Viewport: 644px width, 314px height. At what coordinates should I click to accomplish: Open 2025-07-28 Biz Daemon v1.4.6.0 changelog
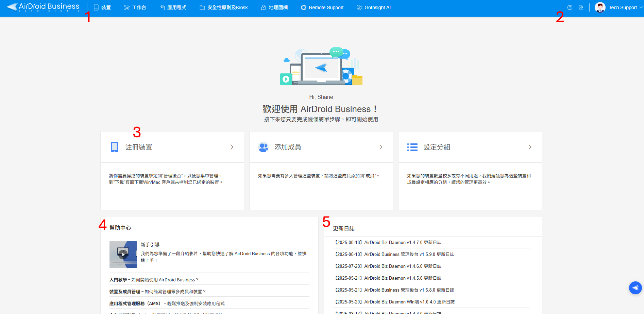tap(387, 266)
